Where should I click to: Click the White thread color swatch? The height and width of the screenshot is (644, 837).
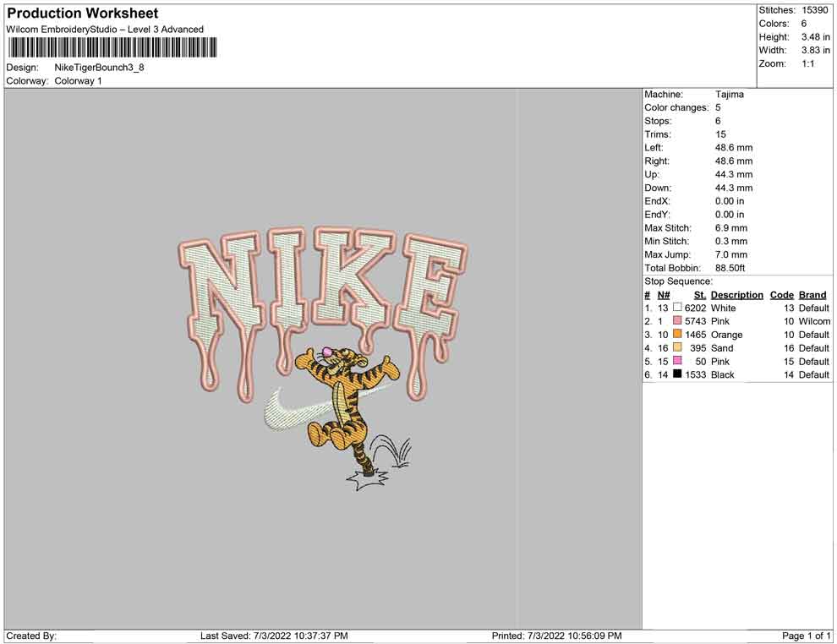[x=677, y=308]
